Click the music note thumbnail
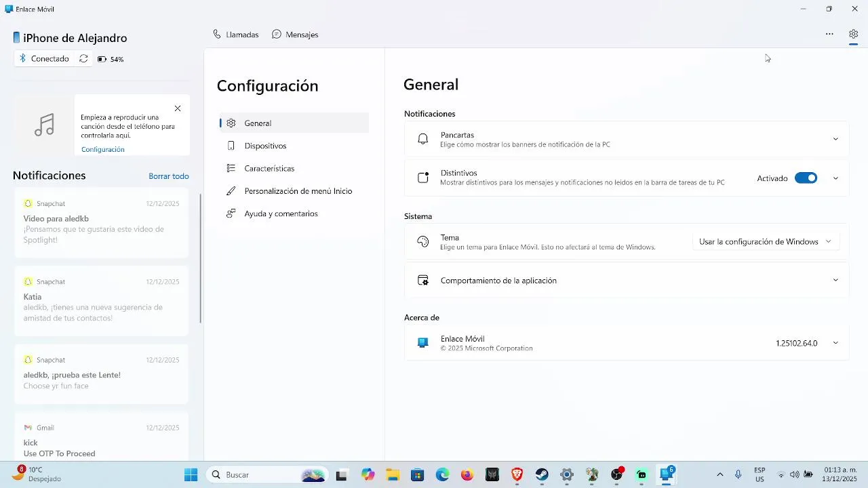Image resolution: width=868 pixels, height=488 pixels. [x=44, y=125]
